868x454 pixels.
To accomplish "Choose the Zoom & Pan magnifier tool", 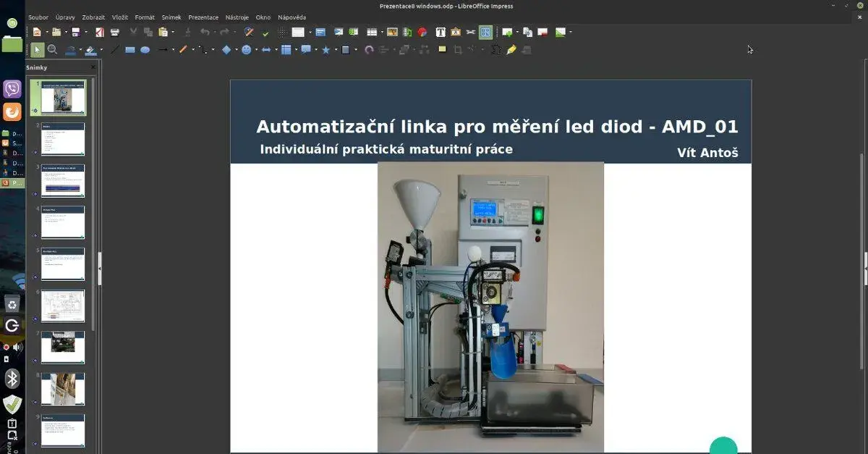I will [x=52, y=50].
